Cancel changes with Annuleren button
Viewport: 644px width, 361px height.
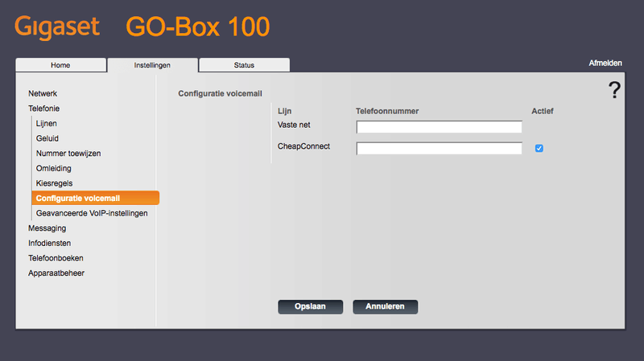point(386,306)
